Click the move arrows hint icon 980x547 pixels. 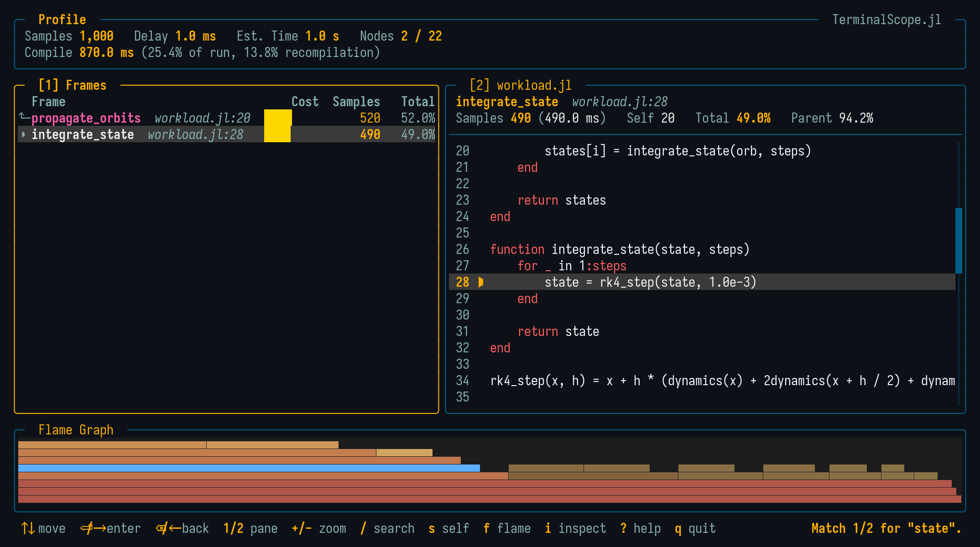pos(28,528)
